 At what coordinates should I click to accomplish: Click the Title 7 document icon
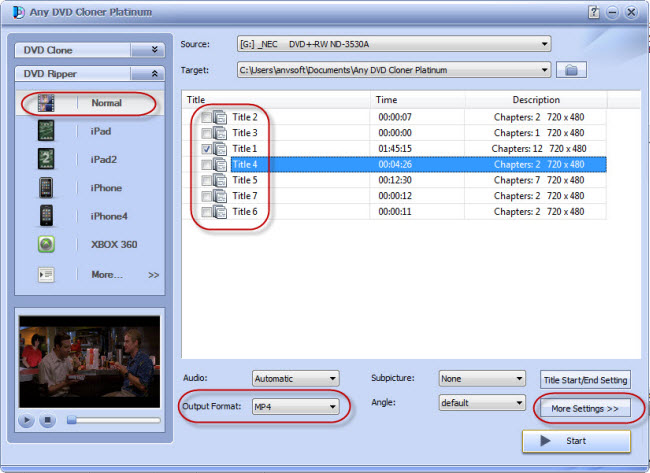tap(220, 196)
